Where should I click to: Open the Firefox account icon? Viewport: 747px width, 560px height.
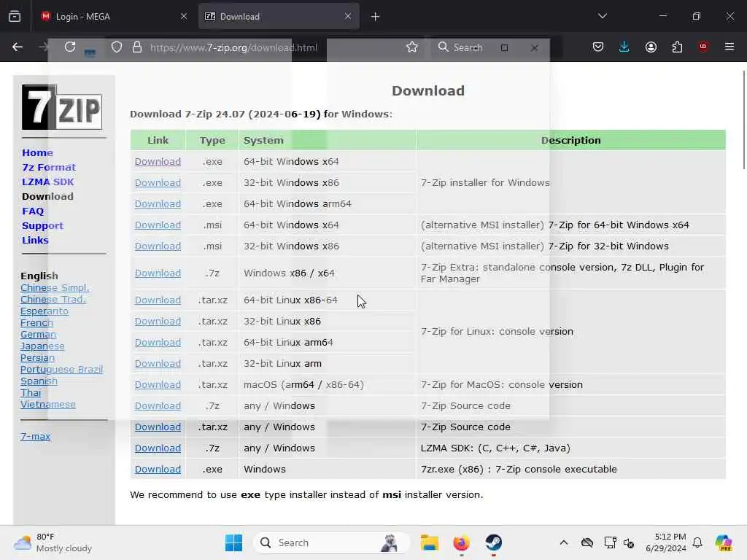pos(651,47)
